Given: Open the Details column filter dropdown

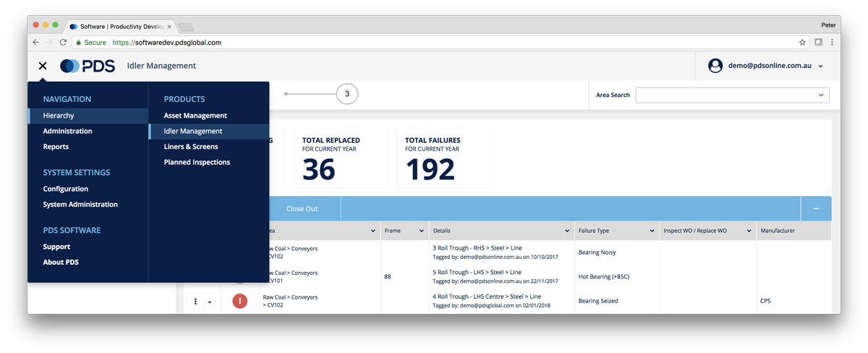Looking at the screenshot, I should (567, 231).
